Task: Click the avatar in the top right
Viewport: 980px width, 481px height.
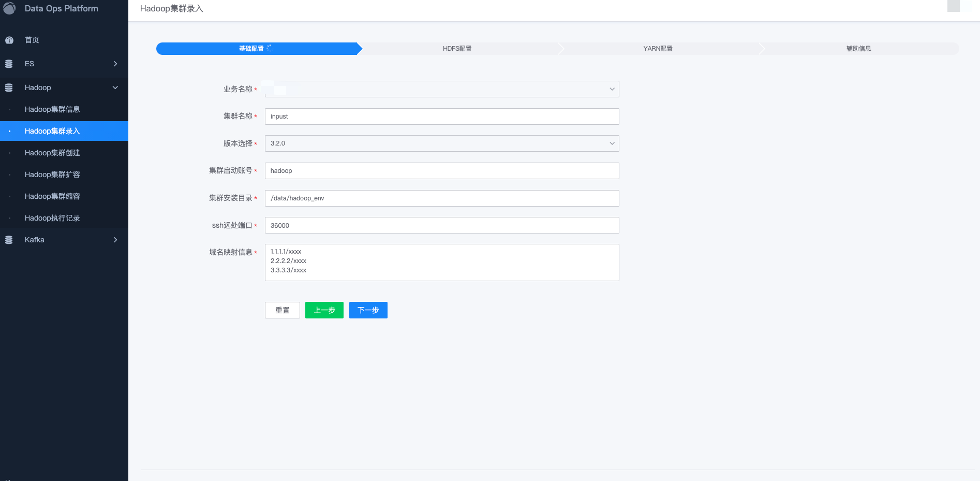Action: coord(954,6)
